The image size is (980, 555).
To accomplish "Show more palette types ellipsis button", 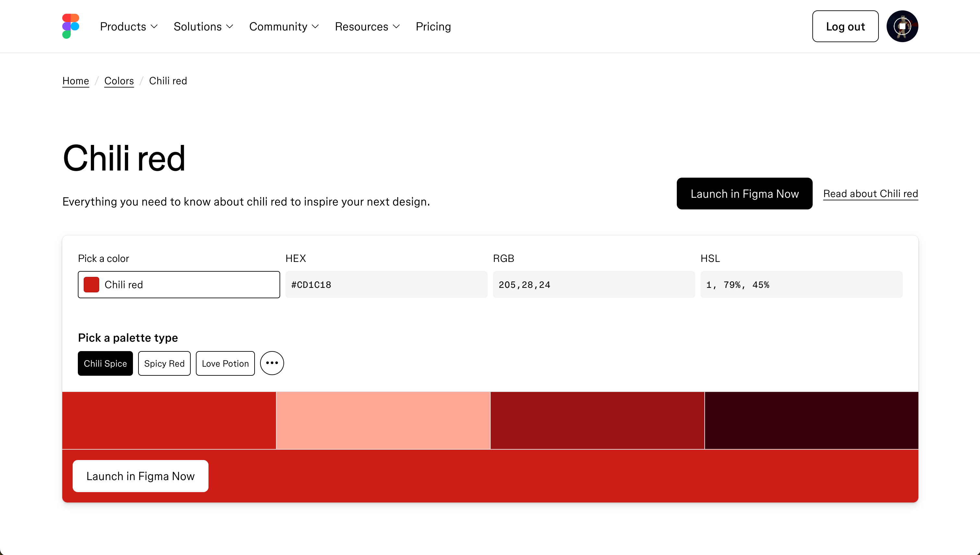I will [272, 363].
